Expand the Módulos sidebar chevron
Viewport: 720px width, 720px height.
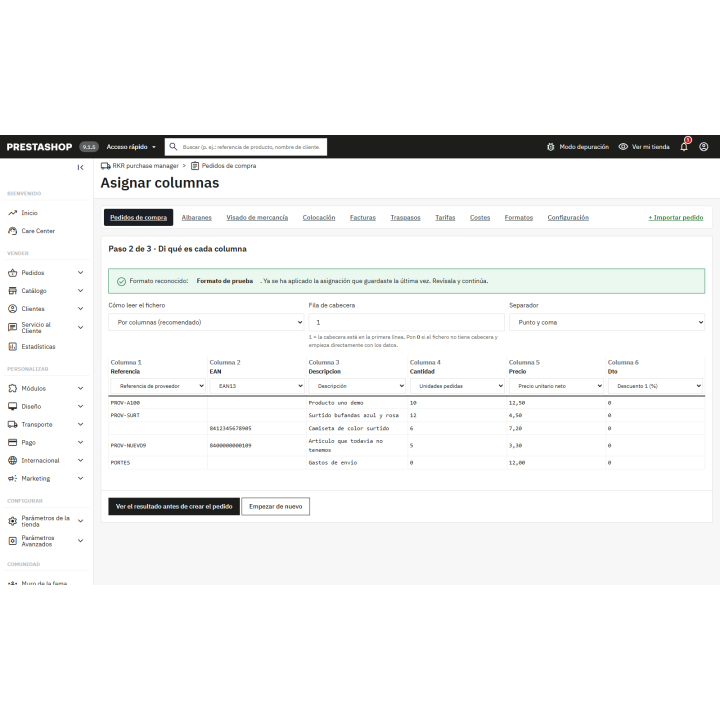[80, 388]
